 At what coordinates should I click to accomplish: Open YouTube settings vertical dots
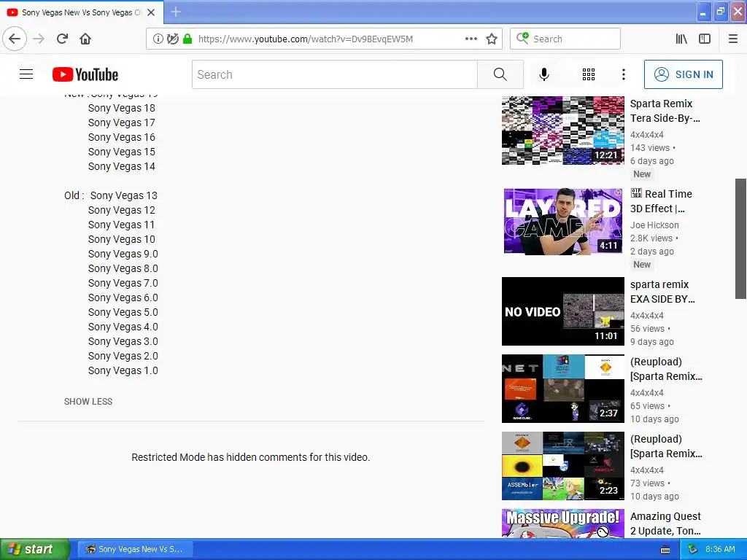(x=623, y=74)
